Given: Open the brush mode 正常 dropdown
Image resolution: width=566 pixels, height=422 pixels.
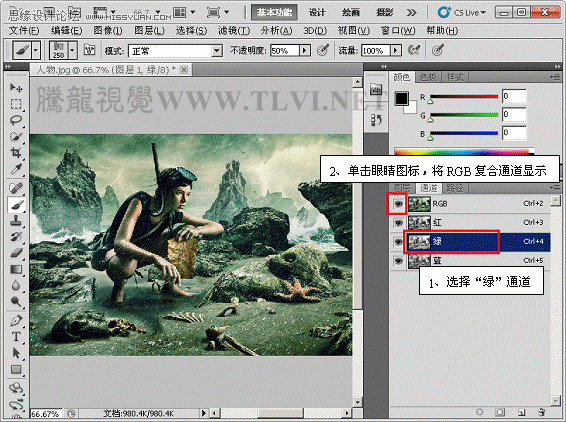Looking at the screenshot, I should [217, 51].
